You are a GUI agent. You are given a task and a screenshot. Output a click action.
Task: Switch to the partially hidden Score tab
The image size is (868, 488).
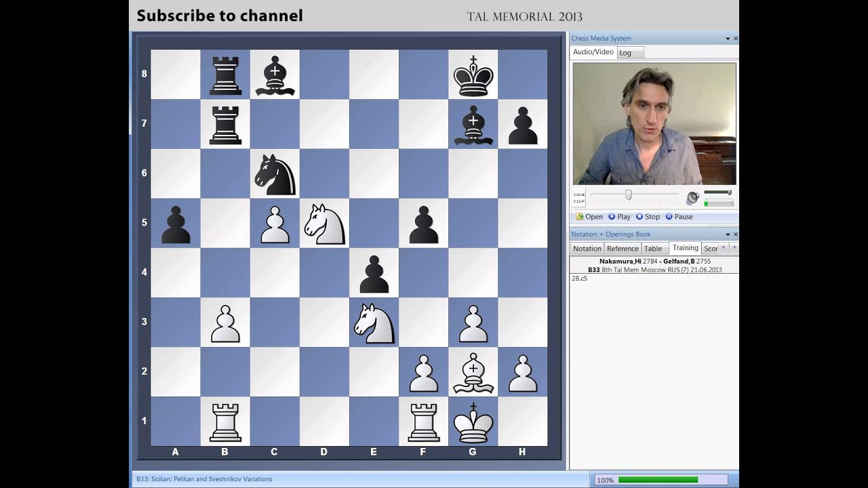click(x=710, y=249)
